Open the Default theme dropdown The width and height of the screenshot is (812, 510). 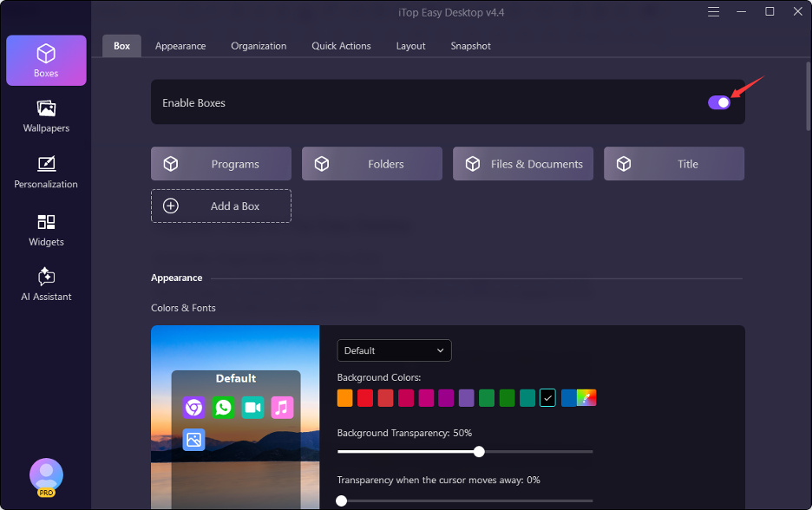tap(394, 350)
